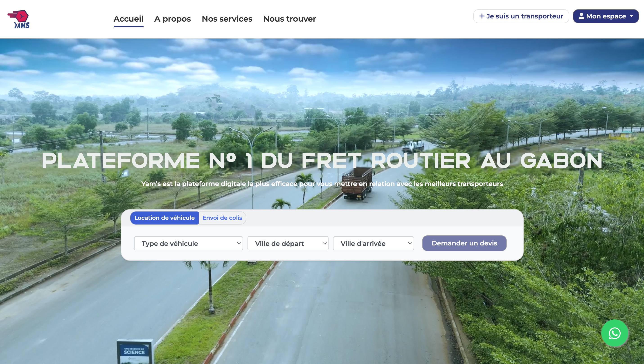Viewport: 644px width, 364px height.
Task: Open the Nous trouver page
Action: click(290, 19)
